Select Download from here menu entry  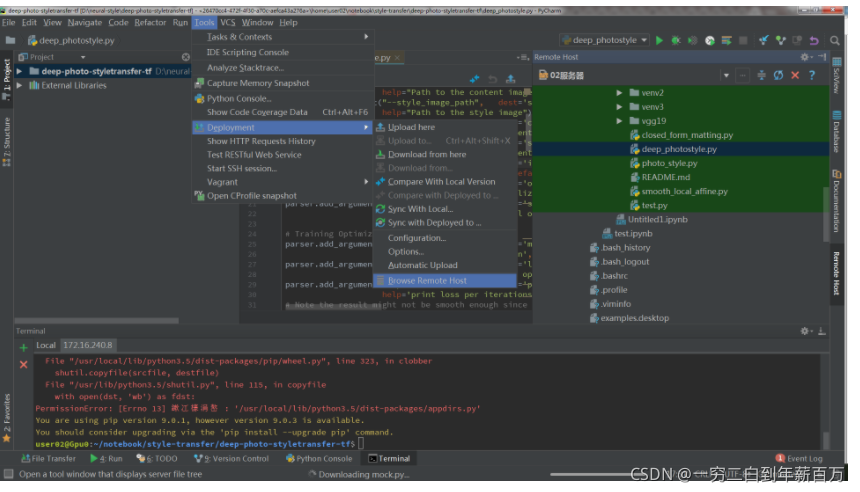point(445,155)
